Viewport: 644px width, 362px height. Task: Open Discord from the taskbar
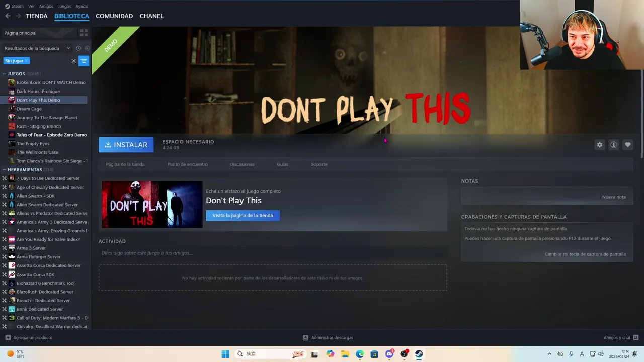(x=389, y=354)
